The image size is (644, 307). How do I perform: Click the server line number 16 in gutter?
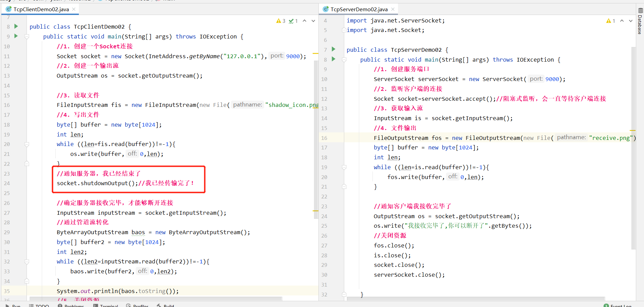coord(324,138)
